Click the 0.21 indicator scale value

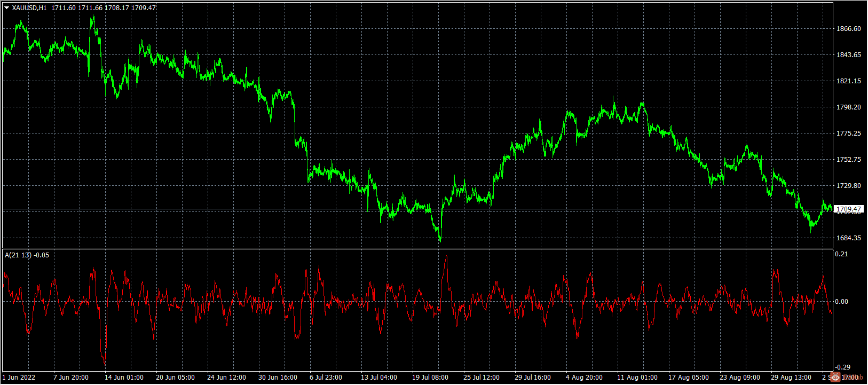click(x=841, y=254)
